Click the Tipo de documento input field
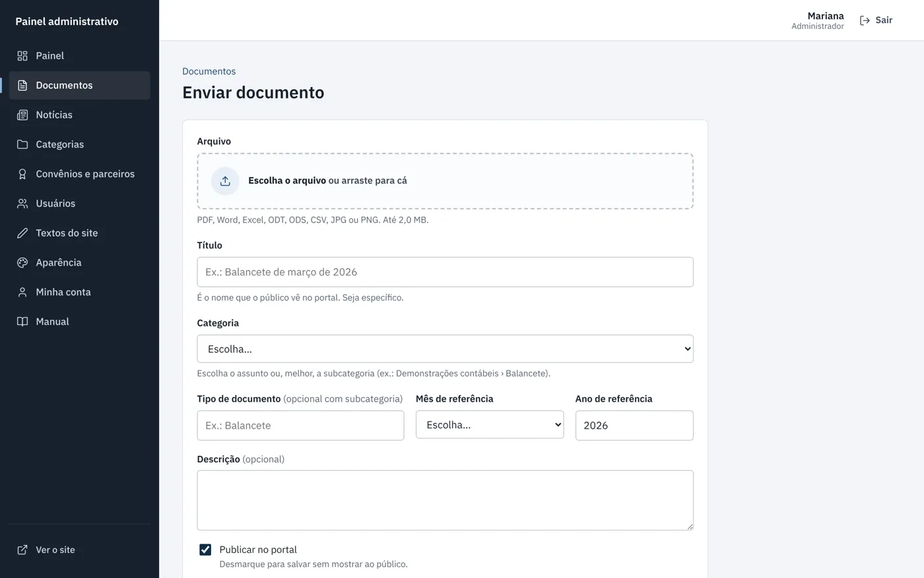Viewport: 924px width, 578px height. click(x=300, y=425)
